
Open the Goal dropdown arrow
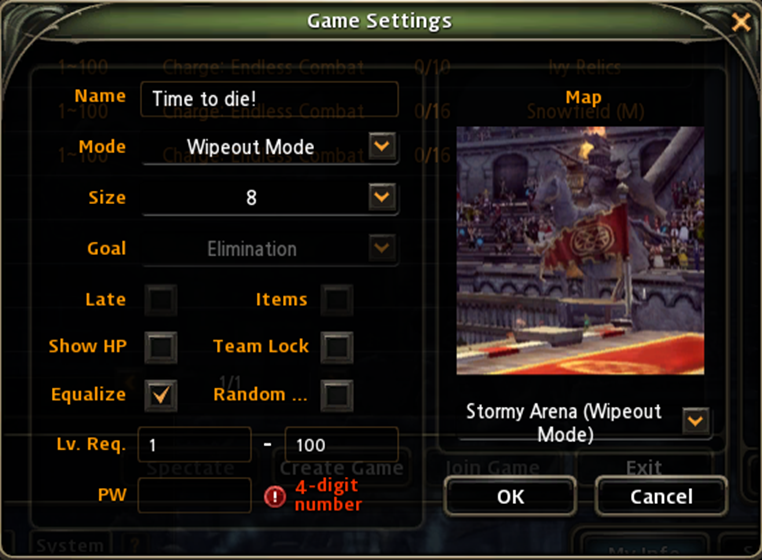[x=382, y=248]
